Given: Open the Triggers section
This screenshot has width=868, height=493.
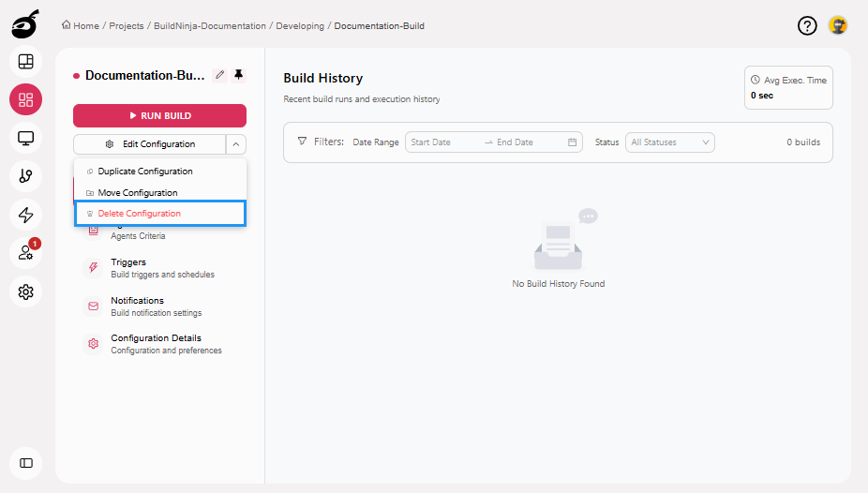Looking at the screenshot, I should [x=160, y=268].
